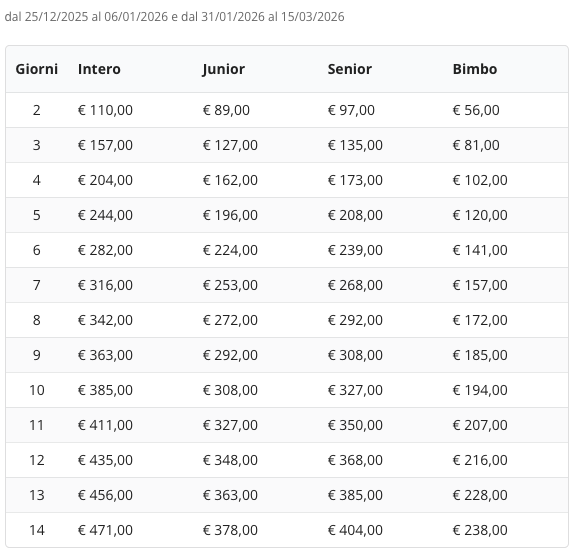The height and width of the screenshot is (554, 572).
Task: Select the Intero price € 411,00
Action: [x=105, y=425]
